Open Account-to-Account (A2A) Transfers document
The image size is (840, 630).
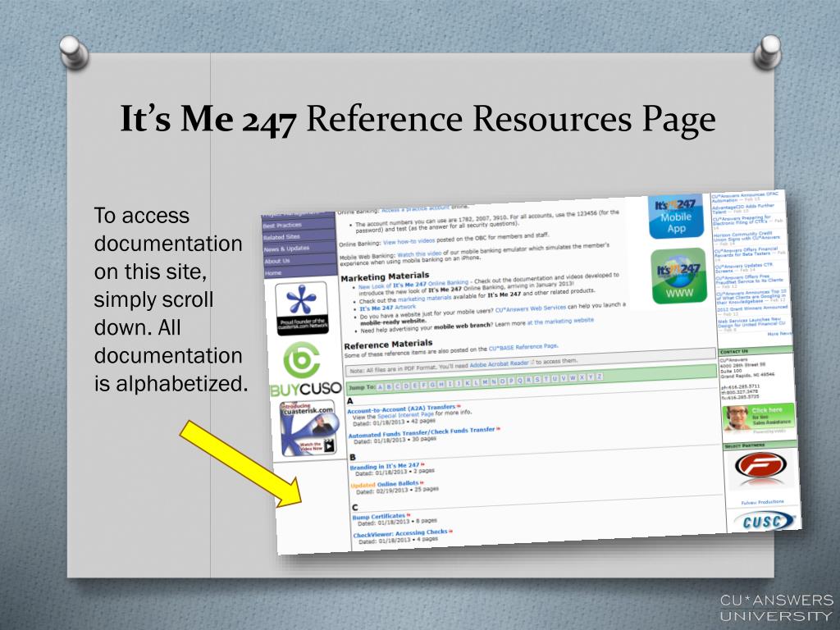401,409
